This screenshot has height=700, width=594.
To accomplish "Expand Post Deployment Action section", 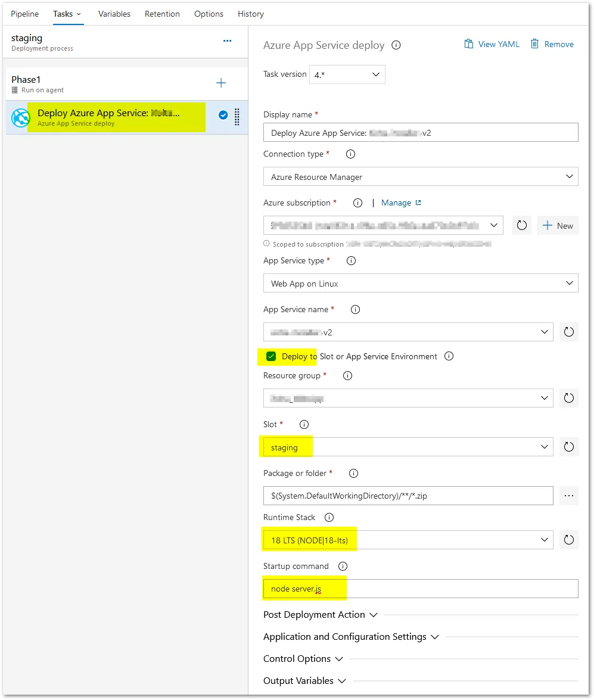I will tap(320, 615).
